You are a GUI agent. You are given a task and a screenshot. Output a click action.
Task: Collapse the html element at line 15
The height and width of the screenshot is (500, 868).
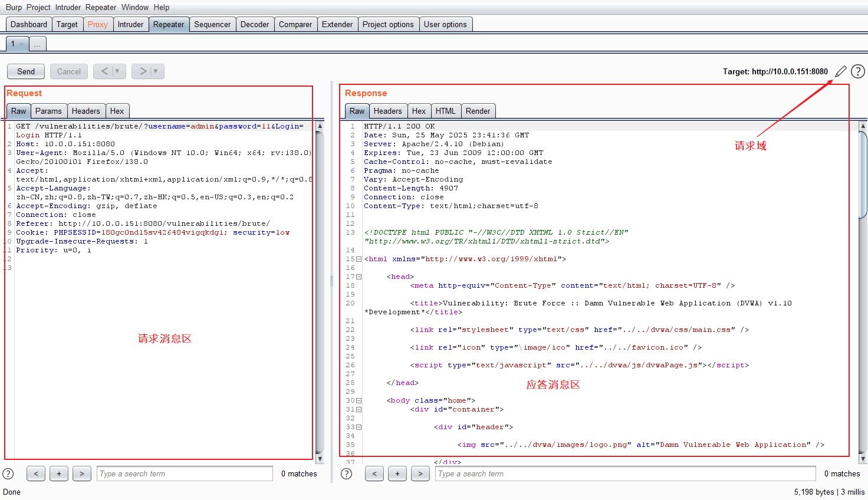359,259
